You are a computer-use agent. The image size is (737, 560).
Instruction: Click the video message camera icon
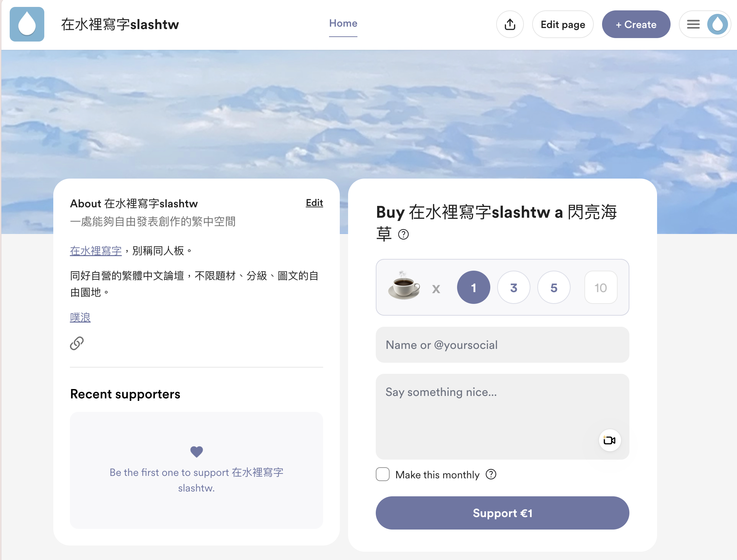coord(609,440)
